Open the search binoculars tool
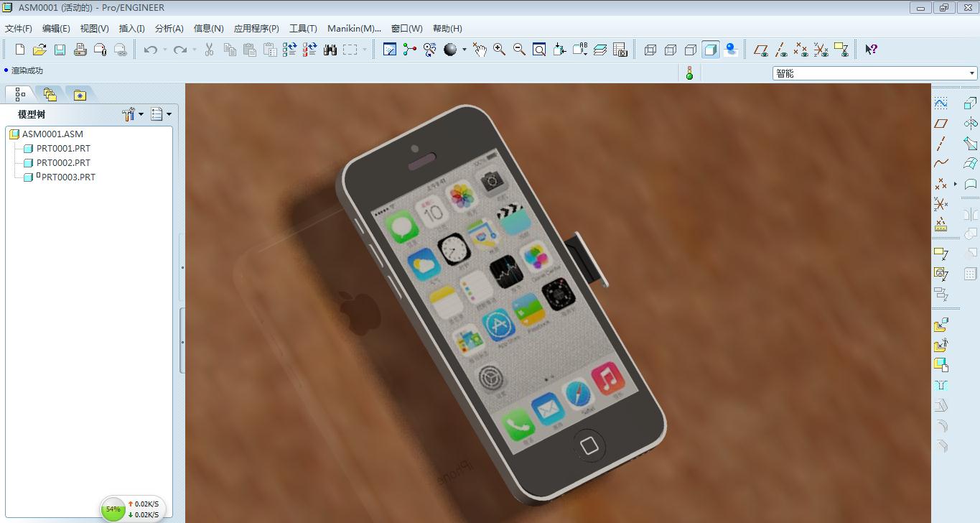 coord(330,49)
